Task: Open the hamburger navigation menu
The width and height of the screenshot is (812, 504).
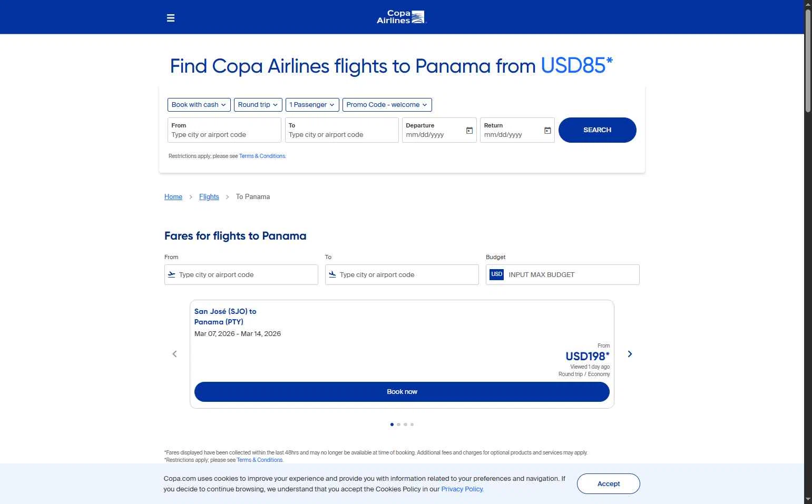Action: coord(171,18)
